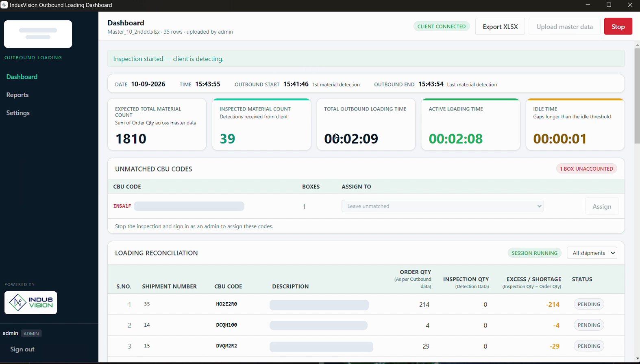The image size is (640, 364).
Task: Click the '1 BOX UNACCOUNTED' badge
Action: point(586,169)
